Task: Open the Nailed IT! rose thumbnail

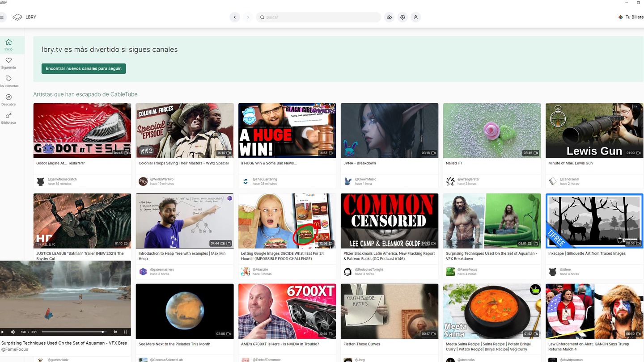Action: (492, 130)
